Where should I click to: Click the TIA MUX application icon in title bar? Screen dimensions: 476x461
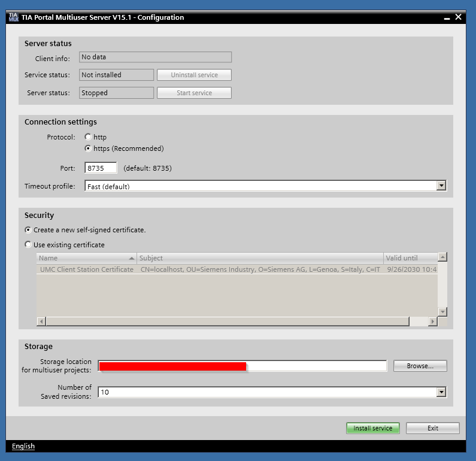pos(13,17)
